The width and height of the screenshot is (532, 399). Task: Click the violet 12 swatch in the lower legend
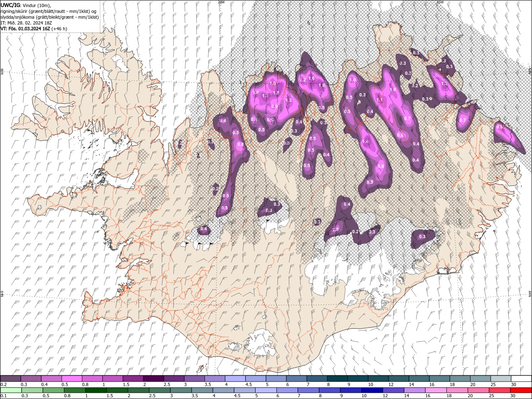[x=393, y=390]
